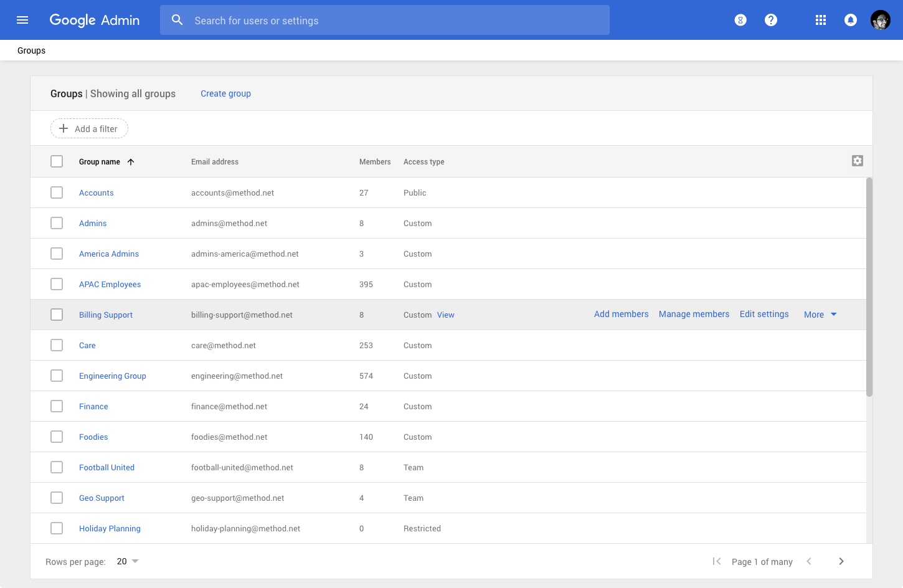Viewport: 903px width, 588px height.
Task: Jump to first page of groups
Action: [x=717, y=561]
